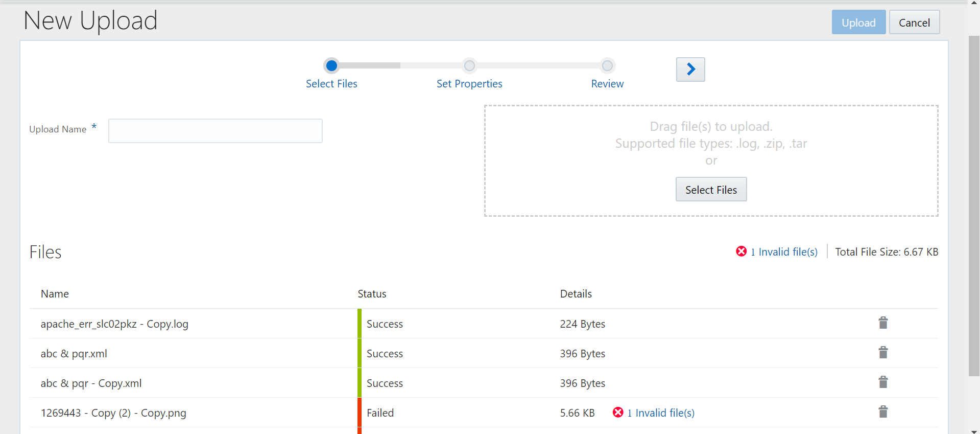Click red error icon beside Files total
Image resolution: width=980 pixels, height=434 pixels.
tap(742, 251)
